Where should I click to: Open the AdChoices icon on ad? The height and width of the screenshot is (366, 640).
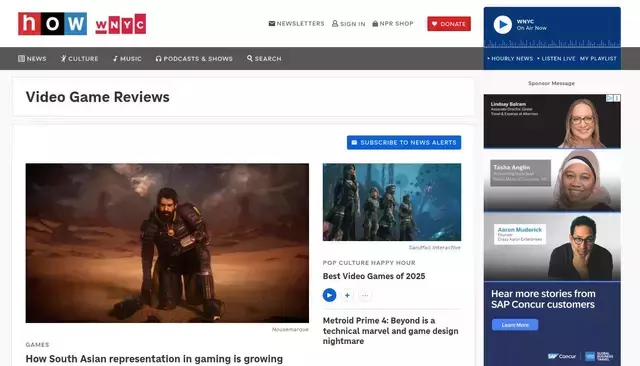pyautogui.click(x=609, y=98)
